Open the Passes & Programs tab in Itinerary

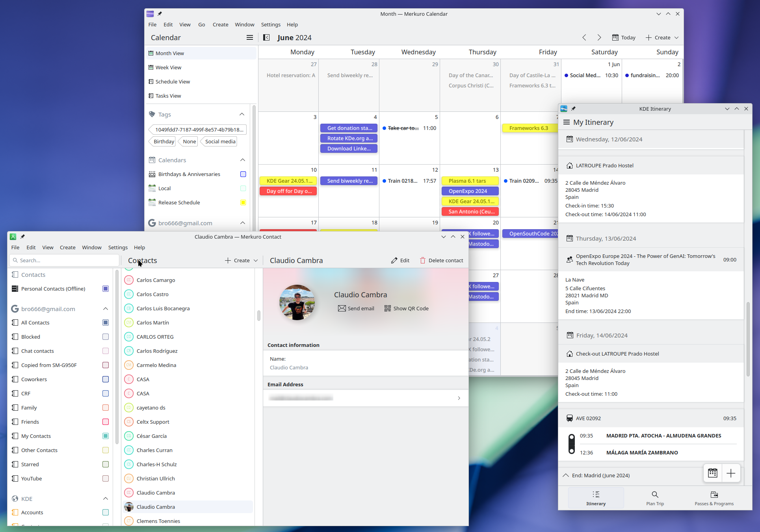click(x=714, y=498)
